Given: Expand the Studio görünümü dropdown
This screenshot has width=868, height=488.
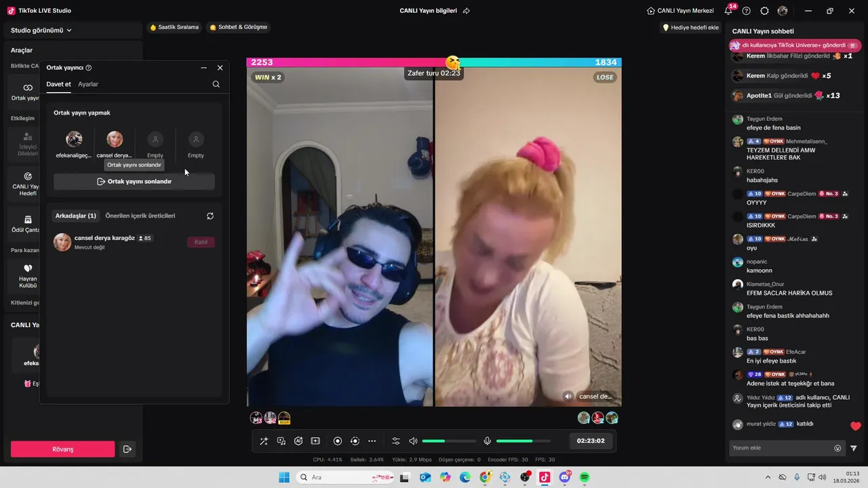Looking at the screenshot, I should 41,30.
